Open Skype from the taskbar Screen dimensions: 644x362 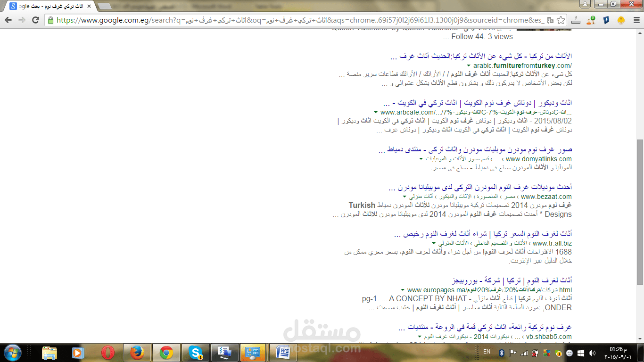[195, 353]
